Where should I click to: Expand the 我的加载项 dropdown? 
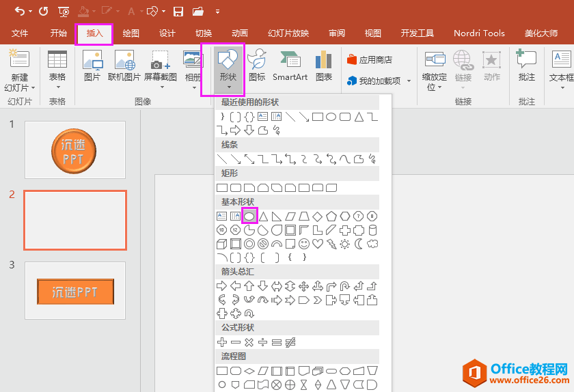coord(409,81)
